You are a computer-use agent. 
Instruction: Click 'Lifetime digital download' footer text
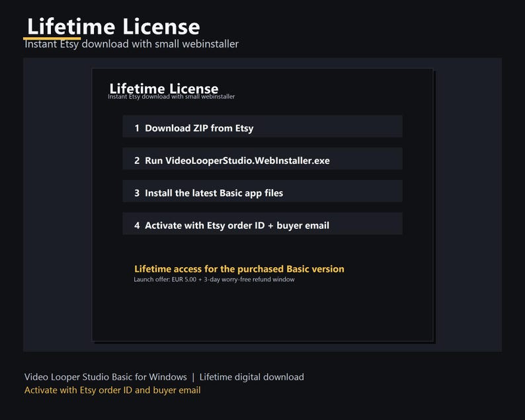(x=252, y=377)
